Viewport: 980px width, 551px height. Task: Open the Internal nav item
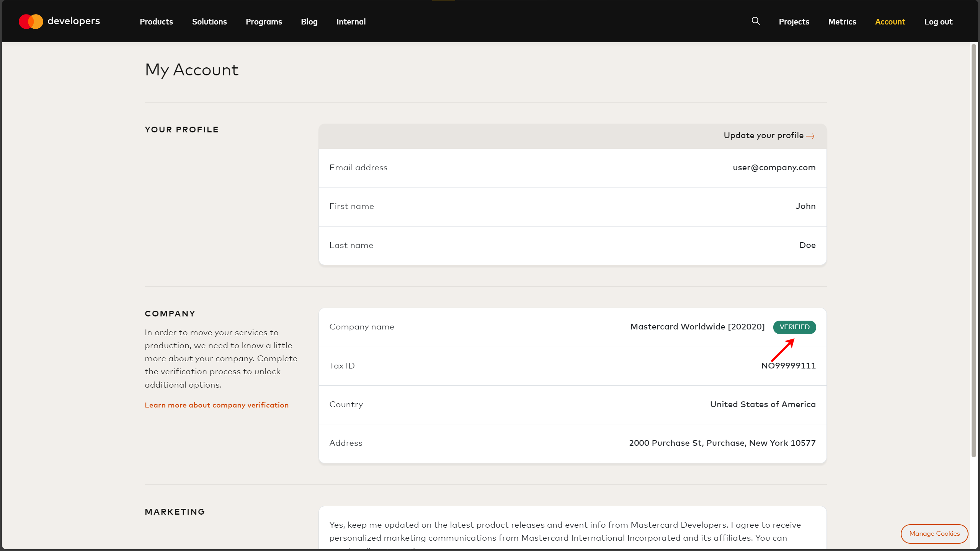point(351,22)
